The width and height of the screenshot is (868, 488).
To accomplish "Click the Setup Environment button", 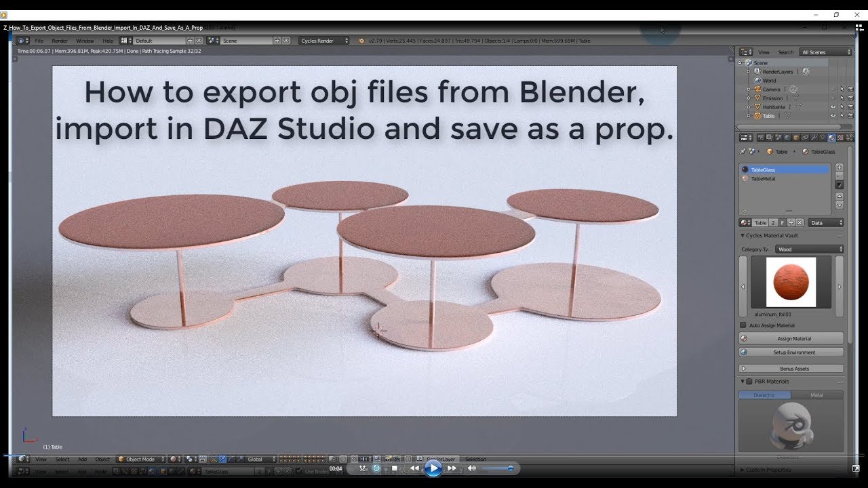I will [x=791, y=352].
